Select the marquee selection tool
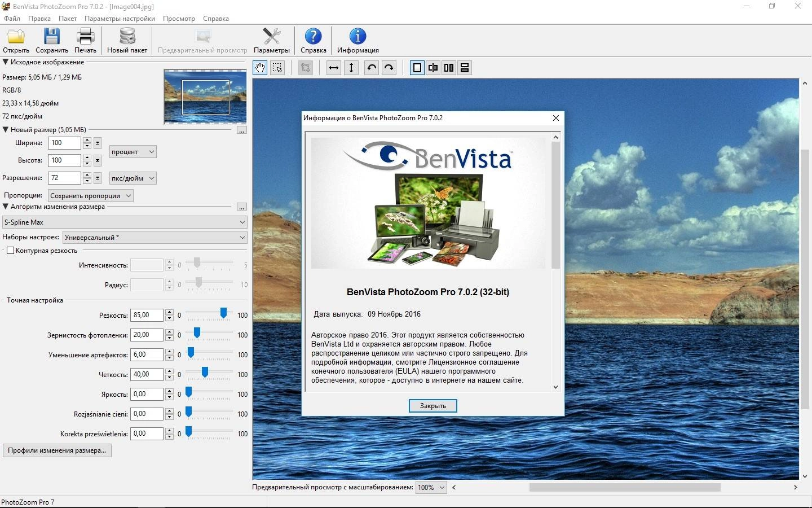This screenshot has width=812, height=508. (x=277, y=68)
